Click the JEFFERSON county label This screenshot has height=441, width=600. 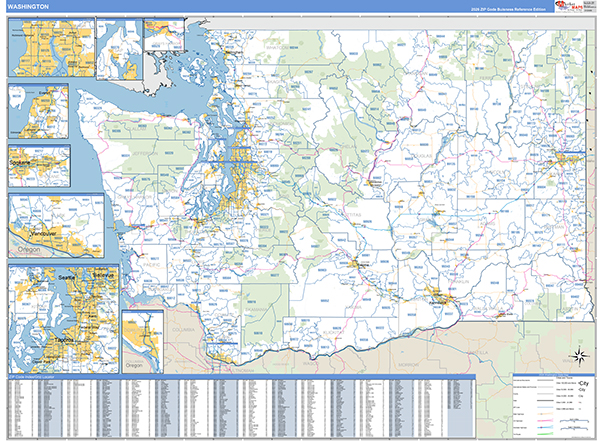(145, 154)
